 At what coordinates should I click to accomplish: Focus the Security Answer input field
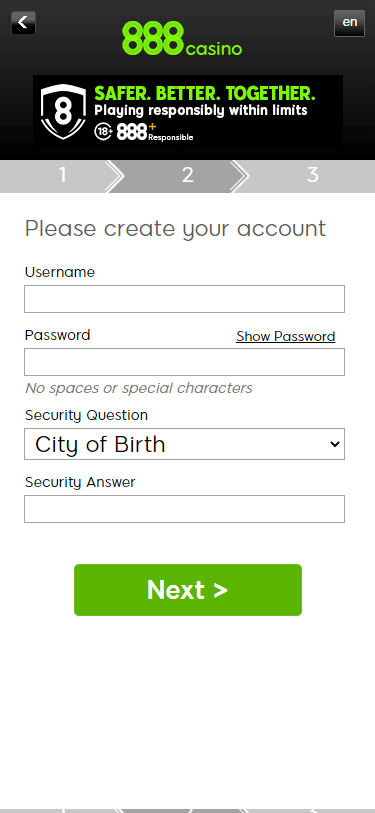184,509
